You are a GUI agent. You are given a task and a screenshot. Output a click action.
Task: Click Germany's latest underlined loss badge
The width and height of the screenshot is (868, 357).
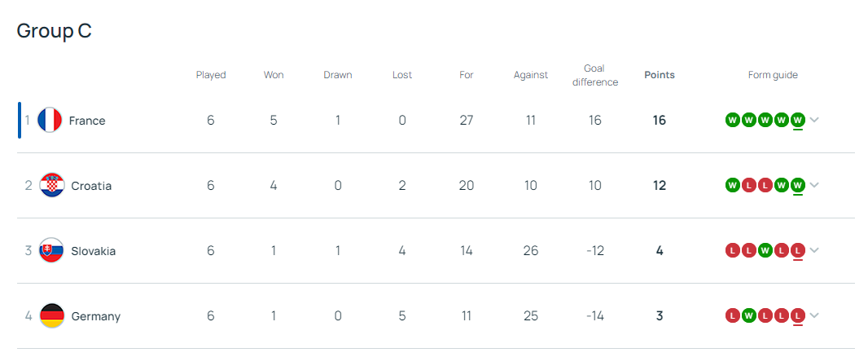tap(798, 315)
